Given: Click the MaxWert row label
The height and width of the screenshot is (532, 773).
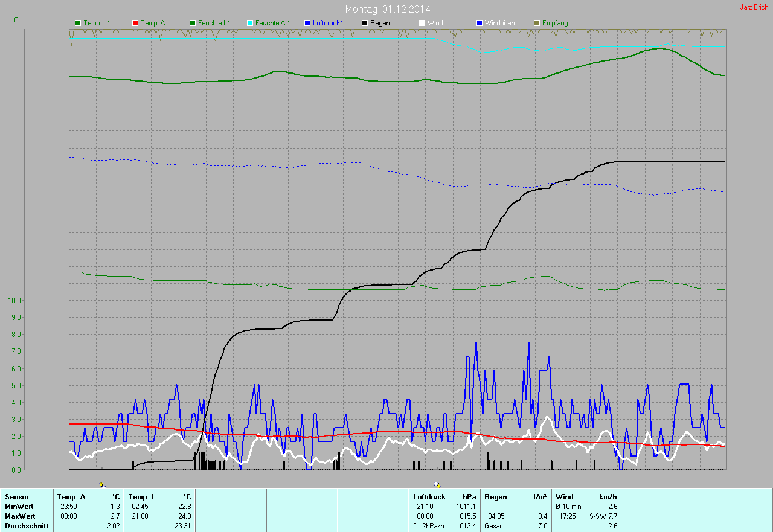Looking at the screenshot, I should (20, 516).
